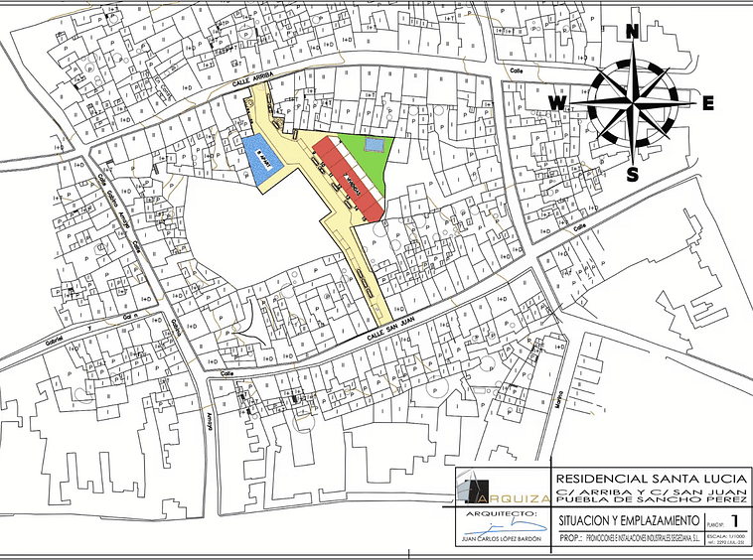Click the E letter on the compass
Screen dimensions: 753x560
[708, 102]
